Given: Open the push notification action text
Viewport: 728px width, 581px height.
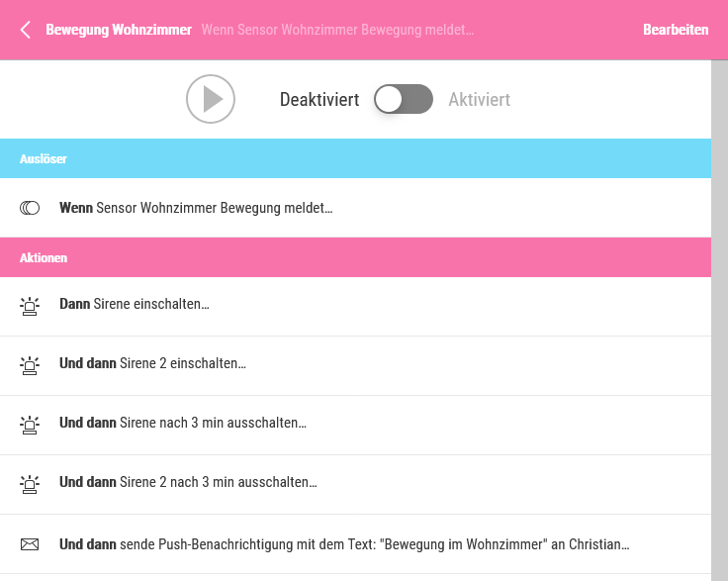Looking at the screenshot, I should tap(344, 543).
